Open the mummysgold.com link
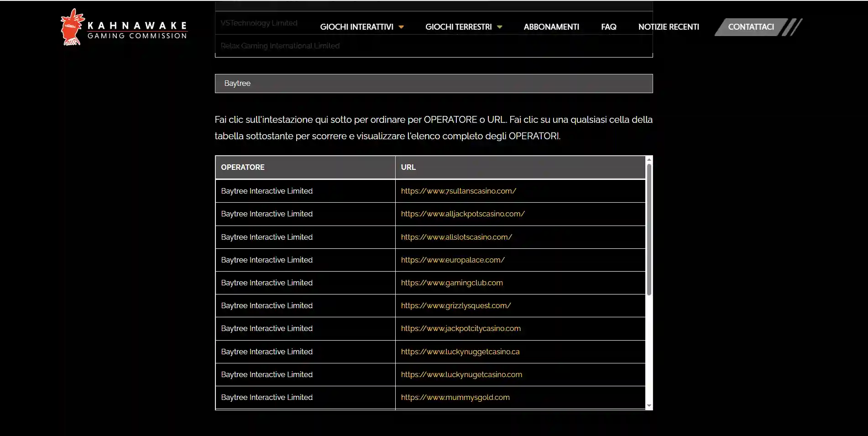Image resolution: width=868 pixels, height=436 pixels. click(455, 397)
